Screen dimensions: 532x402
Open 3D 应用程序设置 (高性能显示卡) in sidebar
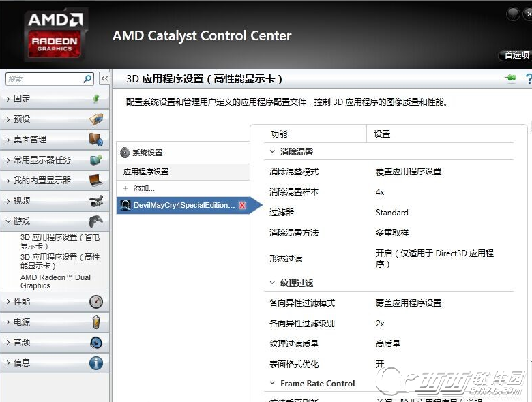point(60,262)
